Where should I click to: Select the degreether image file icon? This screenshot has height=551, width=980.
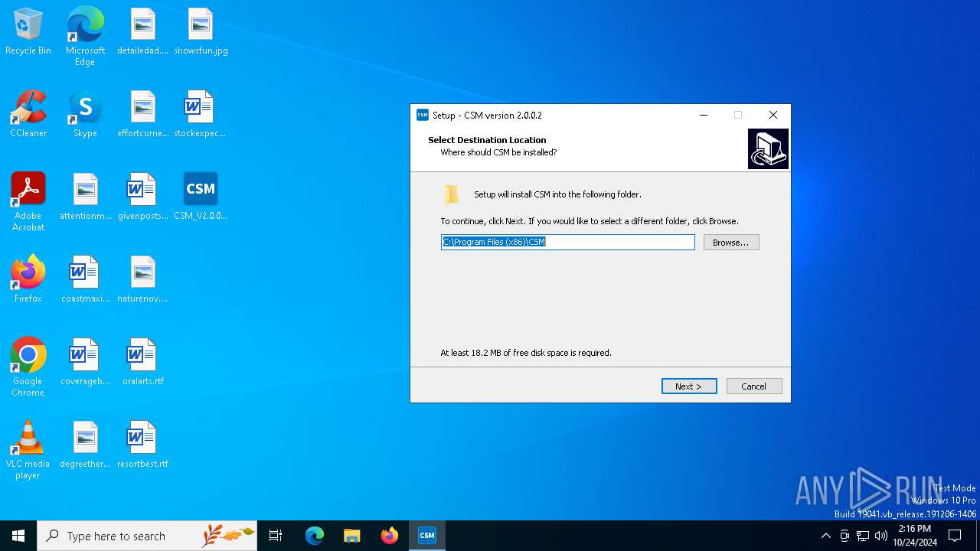coord(85,445)
